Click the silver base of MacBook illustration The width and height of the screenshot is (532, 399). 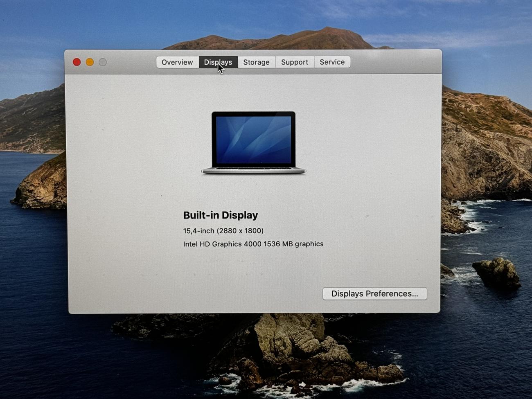coord(253,170)
